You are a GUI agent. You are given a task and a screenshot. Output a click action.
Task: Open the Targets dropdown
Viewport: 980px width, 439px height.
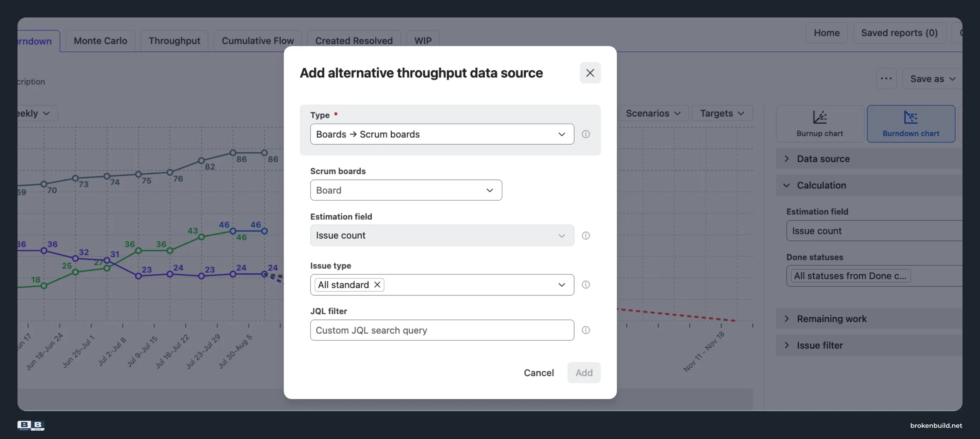pyautogui.click(x=722, y=113)
